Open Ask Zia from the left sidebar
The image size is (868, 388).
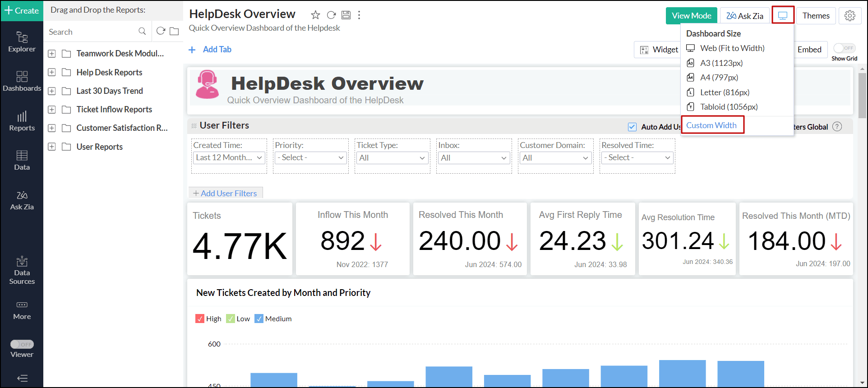tap(22, 200)
